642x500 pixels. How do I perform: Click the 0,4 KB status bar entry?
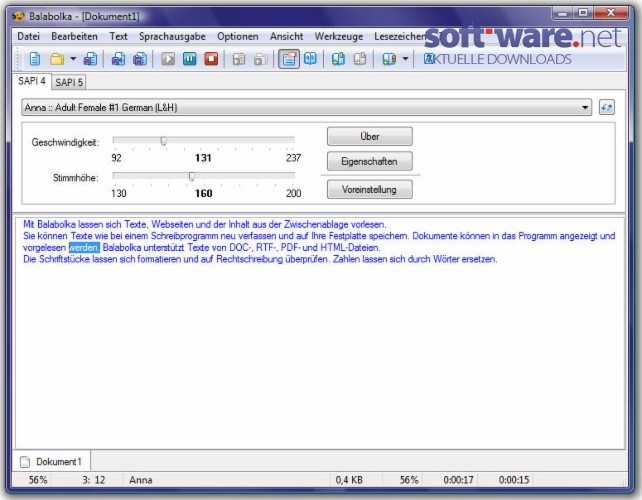click(349, 480)
